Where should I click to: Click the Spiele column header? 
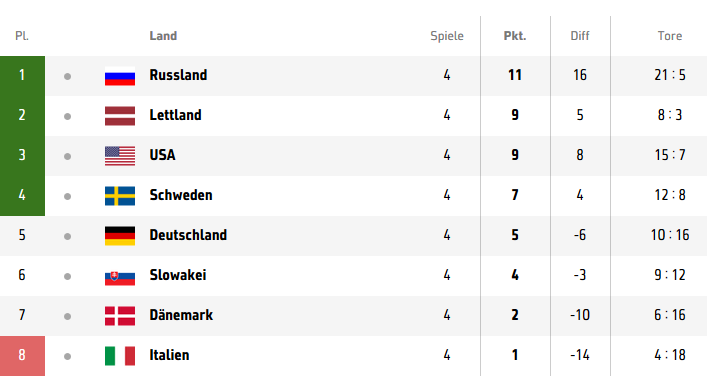(x=447, y=36)
